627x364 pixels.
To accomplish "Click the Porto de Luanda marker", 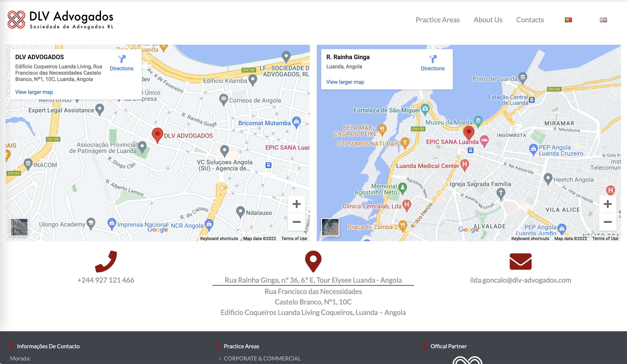I will point(523,78).
